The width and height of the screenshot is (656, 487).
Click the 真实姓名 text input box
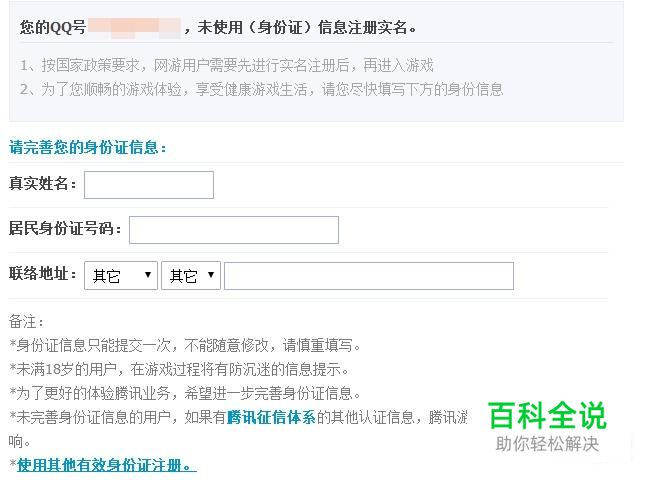(149, 185)
